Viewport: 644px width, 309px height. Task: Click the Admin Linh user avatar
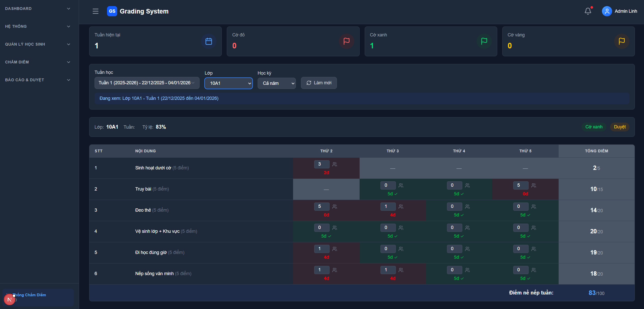[x=607, y=11]
